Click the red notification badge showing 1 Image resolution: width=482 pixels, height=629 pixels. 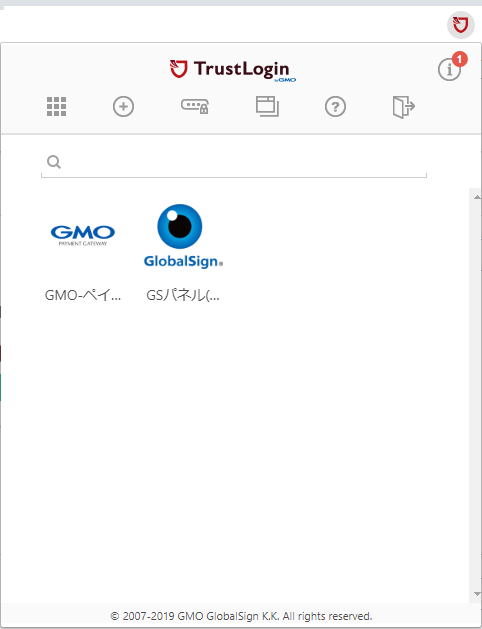coord(460,59)
